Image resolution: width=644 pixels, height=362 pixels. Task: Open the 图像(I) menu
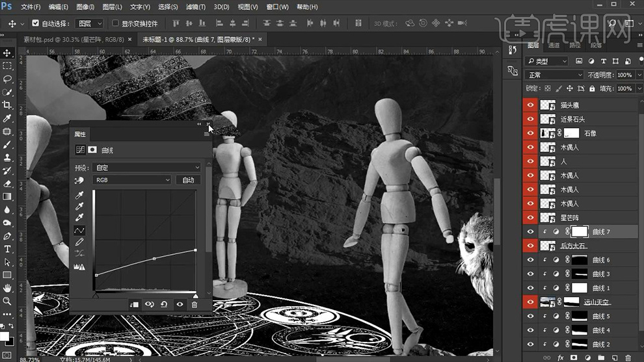(x=85, y=7)
